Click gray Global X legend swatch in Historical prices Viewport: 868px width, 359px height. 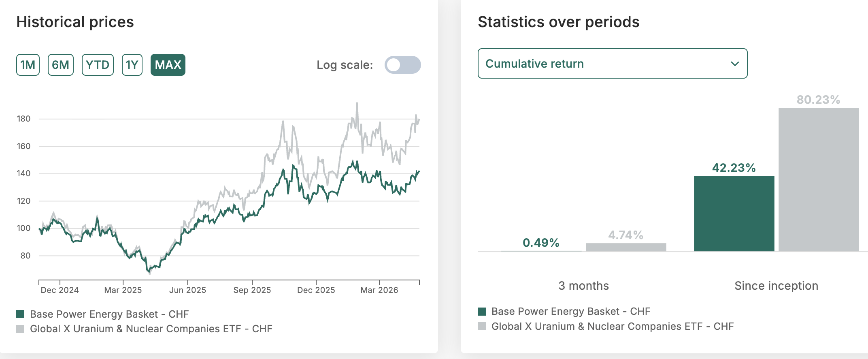click(20, 329)
